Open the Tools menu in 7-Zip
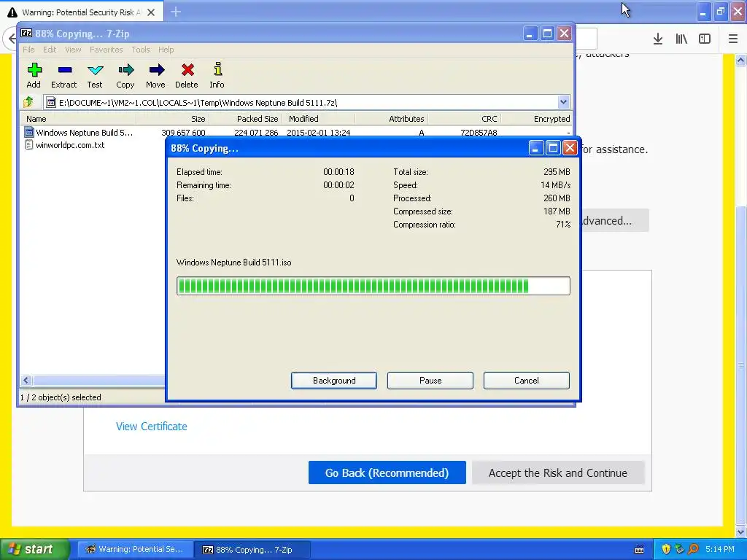The width and height of the screenshot is (747, 560). [141, 50]
